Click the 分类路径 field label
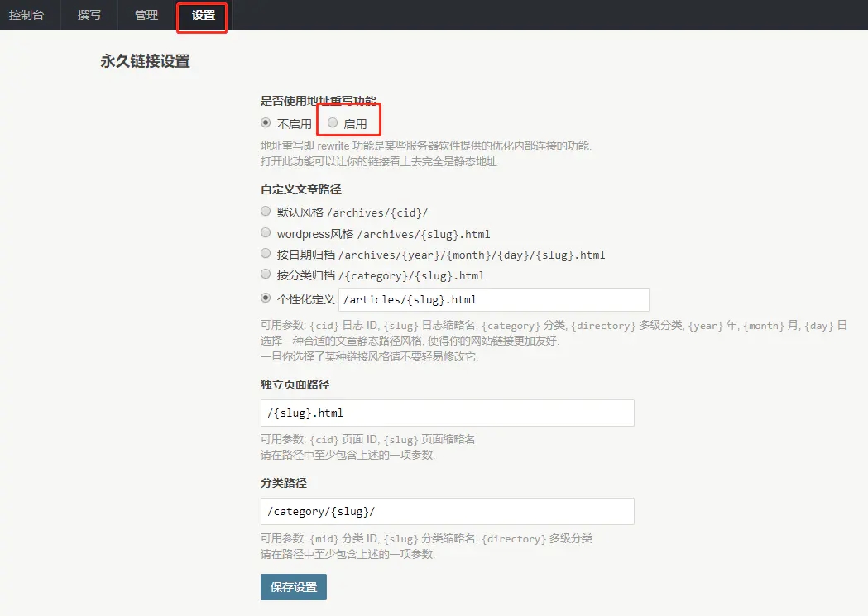The height and width of the screenshot is (616, 868). point(284,483)
